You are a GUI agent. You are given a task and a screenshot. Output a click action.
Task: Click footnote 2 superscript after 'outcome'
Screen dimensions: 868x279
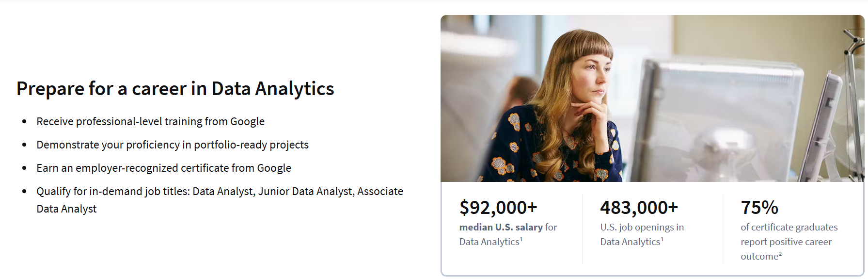[x=780, y=254]
